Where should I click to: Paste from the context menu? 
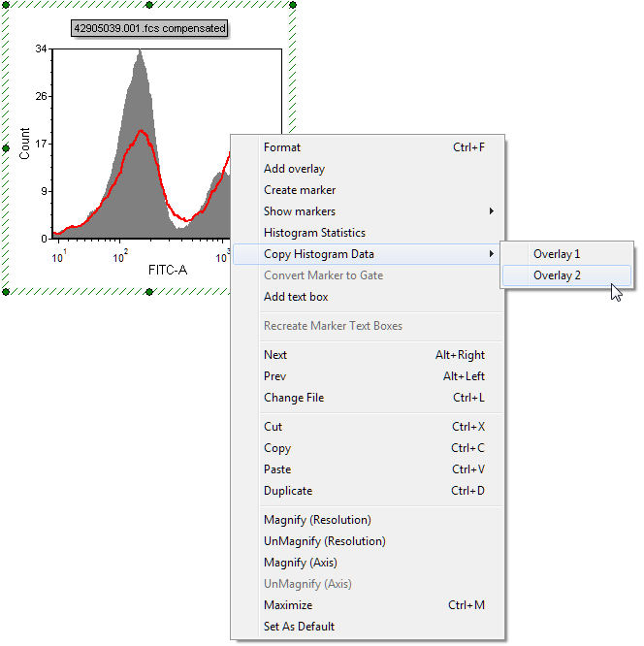click(x=277, y=469)
